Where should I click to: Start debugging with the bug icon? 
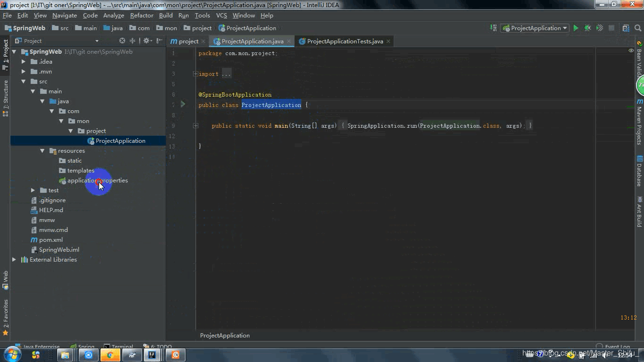(587, 28)
